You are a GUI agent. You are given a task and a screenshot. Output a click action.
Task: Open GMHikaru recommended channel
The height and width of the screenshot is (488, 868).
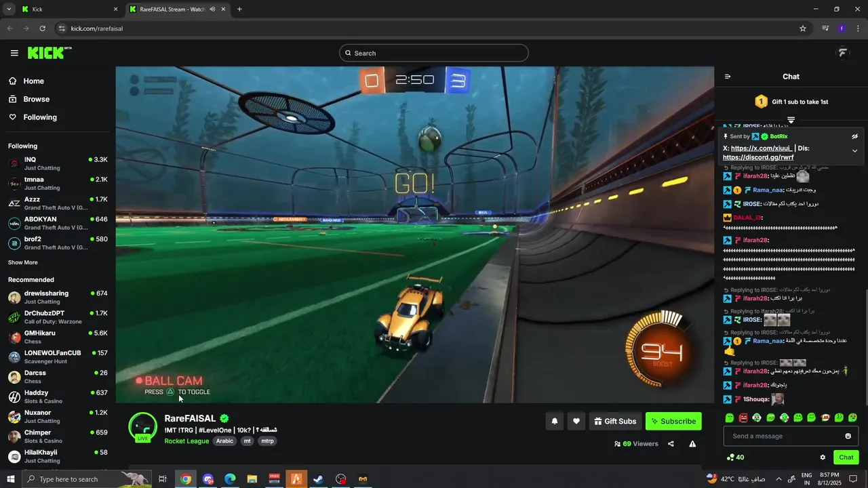[x=58, y=337]
